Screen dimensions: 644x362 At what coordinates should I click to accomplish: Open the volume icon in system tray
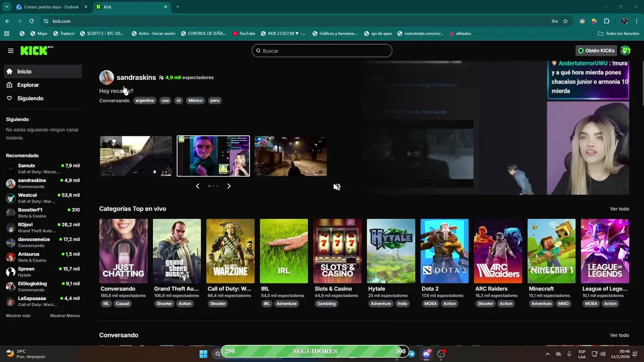(603, 354)
